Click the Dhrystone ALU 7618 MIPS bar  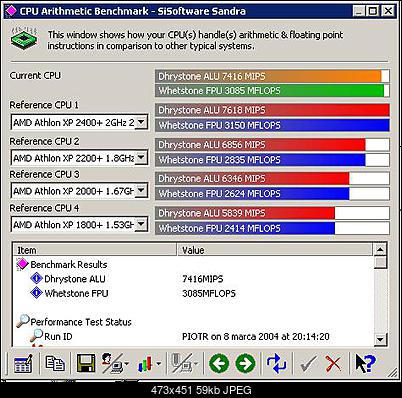tap(272, 110)
